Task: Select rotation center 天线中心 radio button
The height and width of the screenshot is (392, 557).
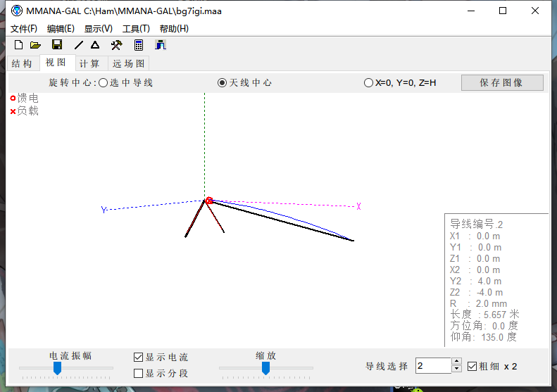Action: 222,83
